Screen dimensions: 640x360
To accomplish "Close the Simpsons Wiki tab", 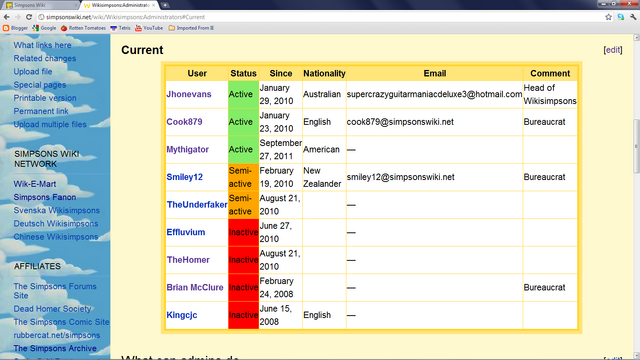I will coord(76,5).
